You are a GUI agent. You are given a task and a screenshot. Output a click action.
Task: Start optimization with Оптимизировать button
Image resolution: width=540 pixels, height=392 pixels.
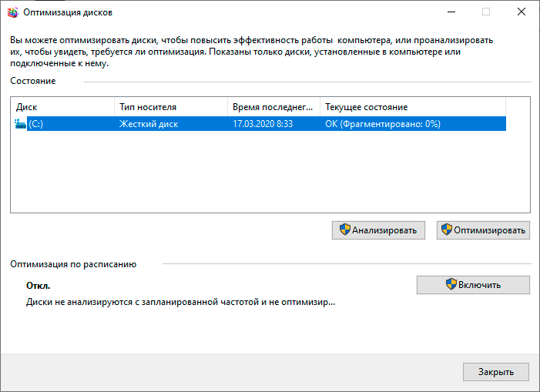(x=483, y=230)
